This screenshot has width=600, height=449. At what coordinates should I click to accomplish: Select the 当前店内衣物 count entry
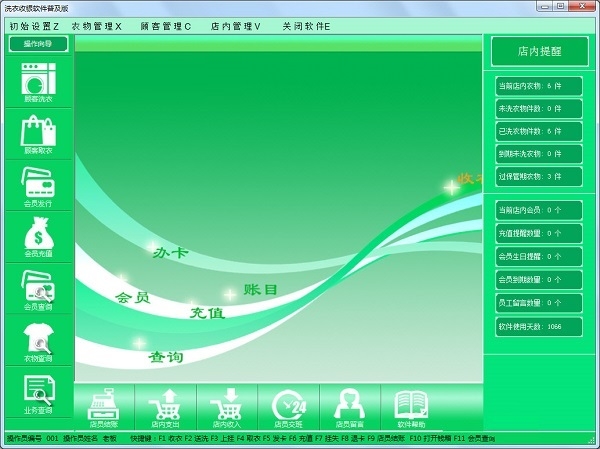click(x=539, y=86)
